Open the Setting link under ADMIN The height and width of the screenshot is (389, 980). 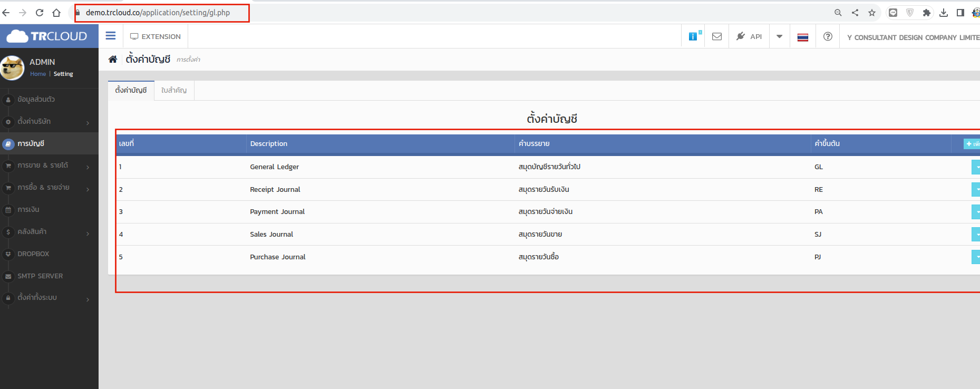tap(63, 74)
